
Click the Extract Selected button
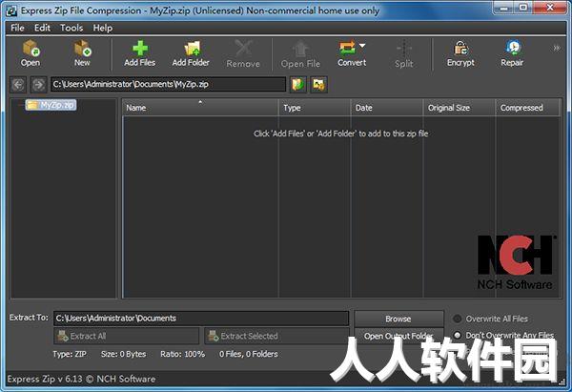coord(276,336)
